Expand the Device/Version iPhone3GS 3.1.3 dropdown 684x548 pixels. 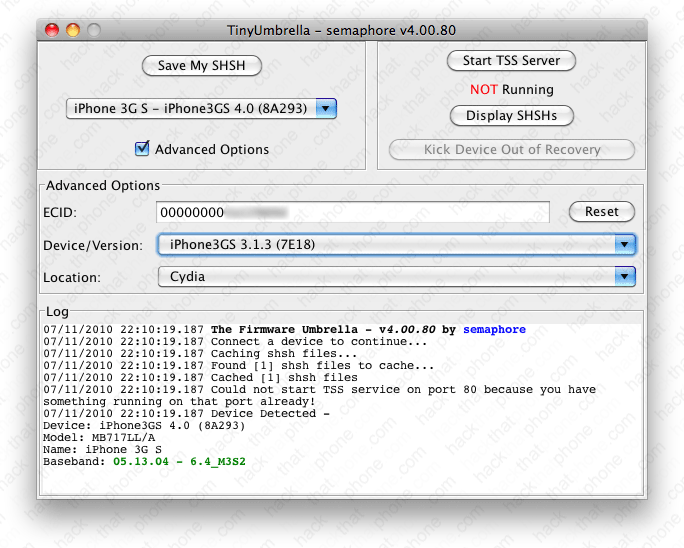click(397, 244)
